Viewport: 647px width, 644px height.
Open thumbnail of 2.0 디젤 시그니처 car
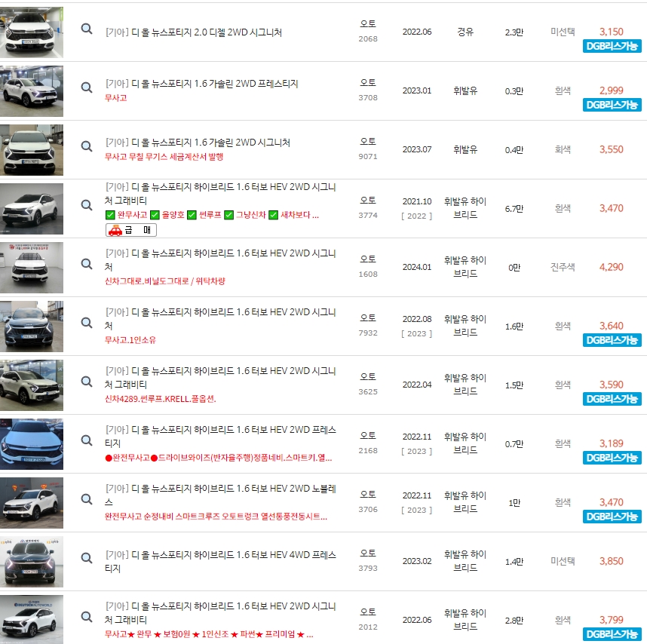[x=32, y=32]
